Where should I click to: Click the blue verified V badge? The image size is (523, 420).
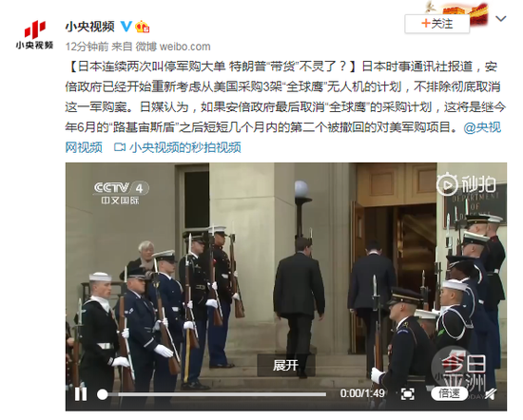point(126,26)
